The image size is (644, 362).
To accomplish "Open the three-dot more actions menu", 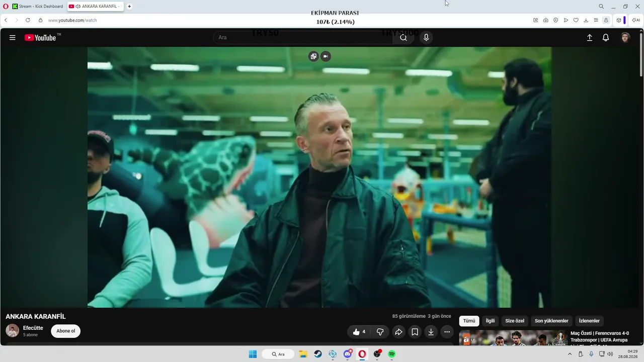I will [447, 332].
